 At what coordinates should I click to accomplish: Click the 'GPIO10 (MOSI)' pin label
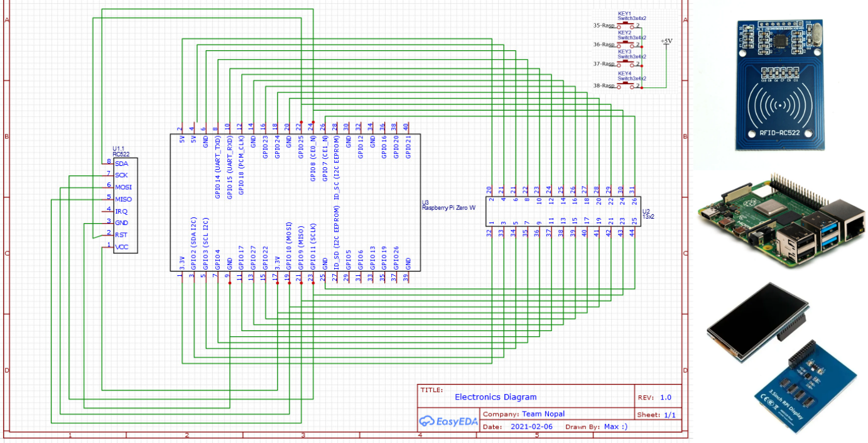pos(289,246)
